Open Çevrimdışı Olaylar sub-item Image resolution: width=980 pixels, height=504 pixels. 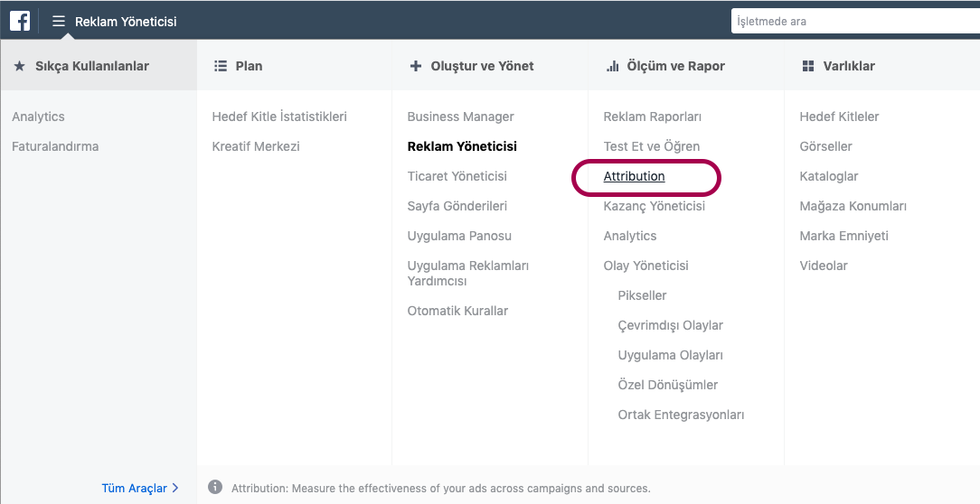click(x=670, y=325)
